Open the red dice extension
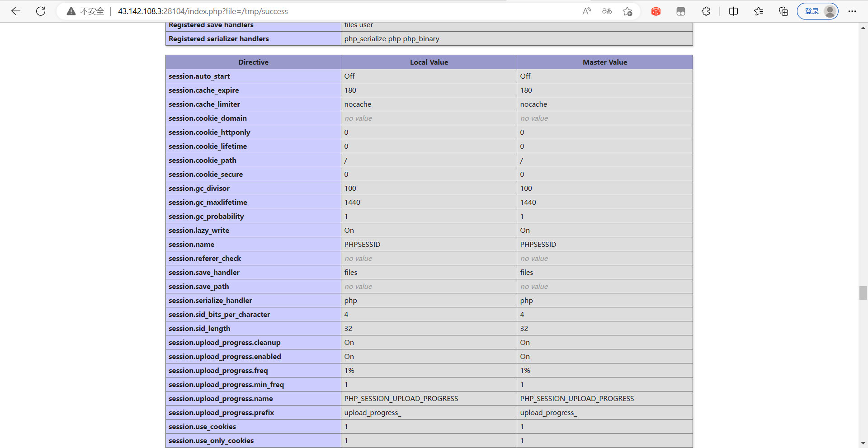 point(656,11)
